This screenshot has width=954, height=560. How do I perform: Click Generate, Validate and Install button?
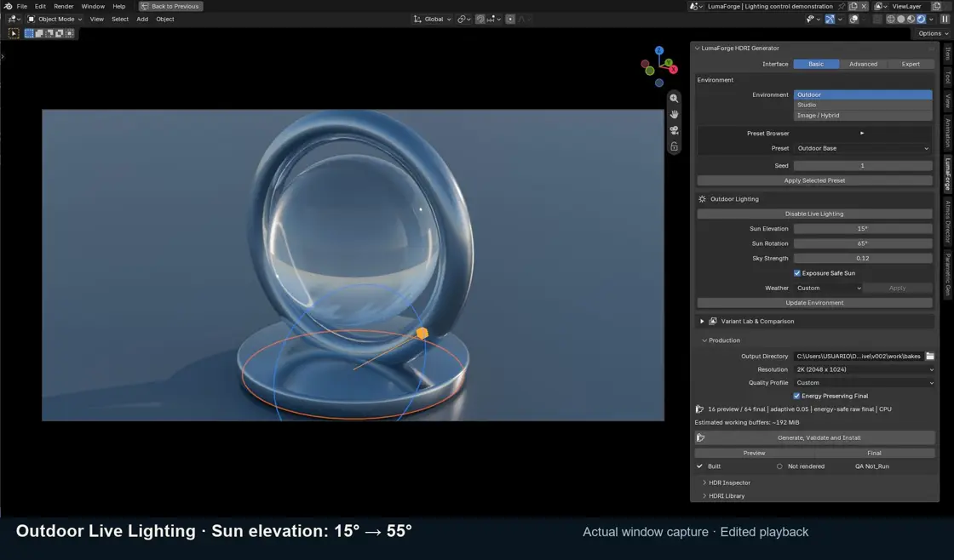(814, 437)
